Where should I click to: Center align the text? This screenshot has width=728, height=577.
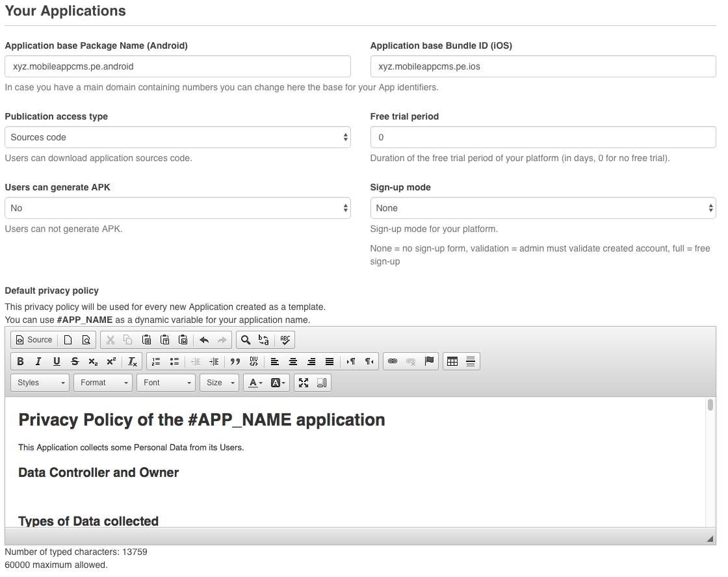(x=293, y=362)
